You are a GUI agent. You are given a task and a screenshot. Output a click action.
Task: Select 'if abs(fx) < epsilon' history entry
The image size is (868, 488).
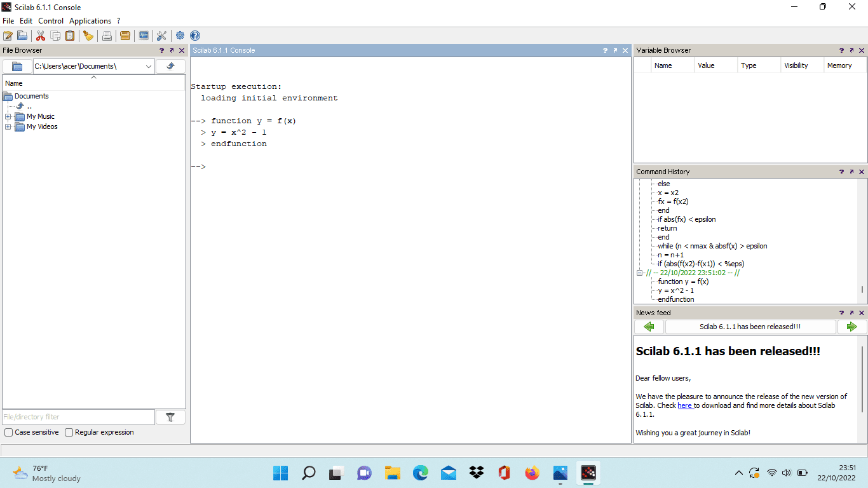687,219
